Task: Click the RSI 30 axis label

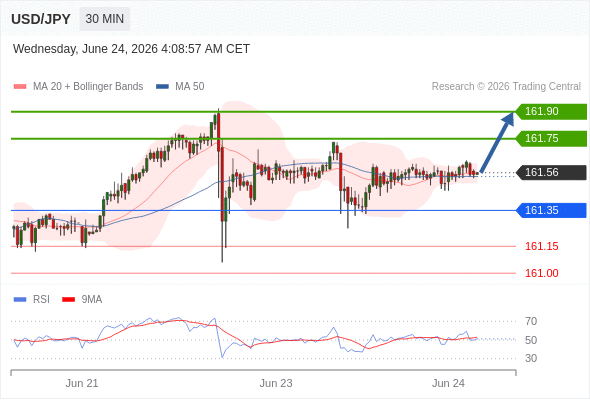Action: point(531,358)
